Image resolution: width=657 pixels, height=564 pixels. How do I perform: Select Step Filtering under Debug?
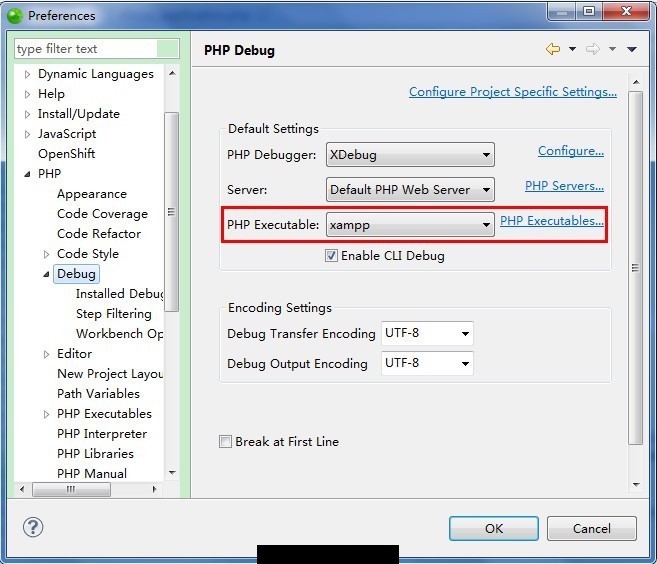pos(114,314)
